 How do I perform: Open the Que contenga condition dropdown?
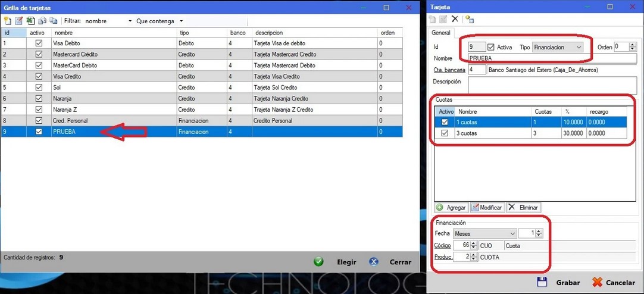(181, 21)
